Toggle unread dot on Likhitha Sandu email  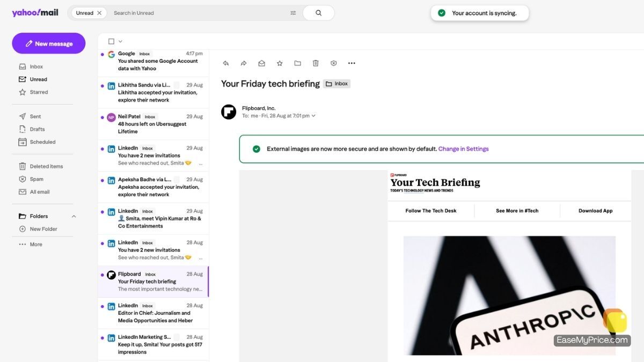click(x=102, y=86)
